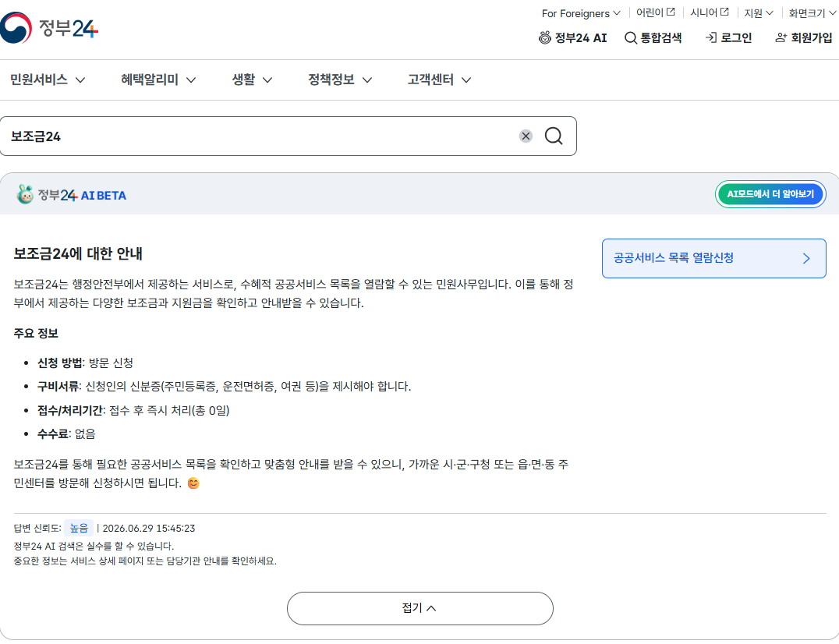The width and height of the screenshot is (839, 644).
Task: Open the 시니어 external link icon
Action: click(724, 12)
